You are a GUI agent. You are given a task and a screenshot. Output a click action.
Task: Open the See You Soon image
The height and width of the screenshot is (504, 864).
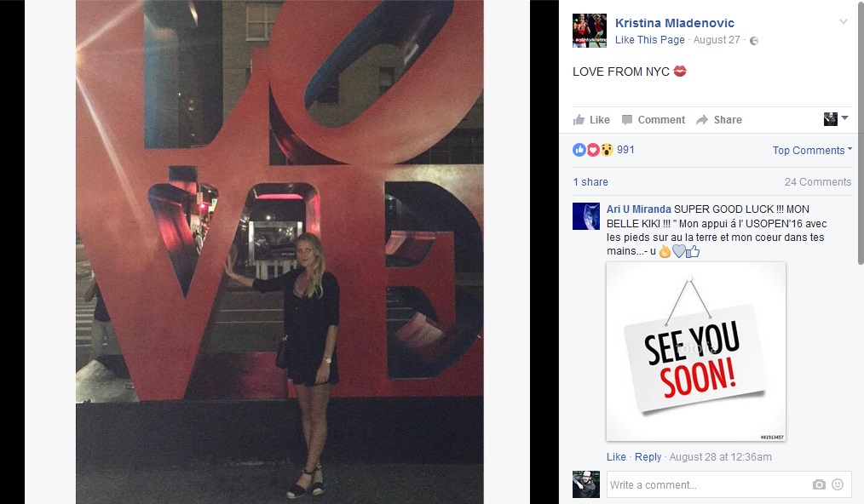coord(696,352)
